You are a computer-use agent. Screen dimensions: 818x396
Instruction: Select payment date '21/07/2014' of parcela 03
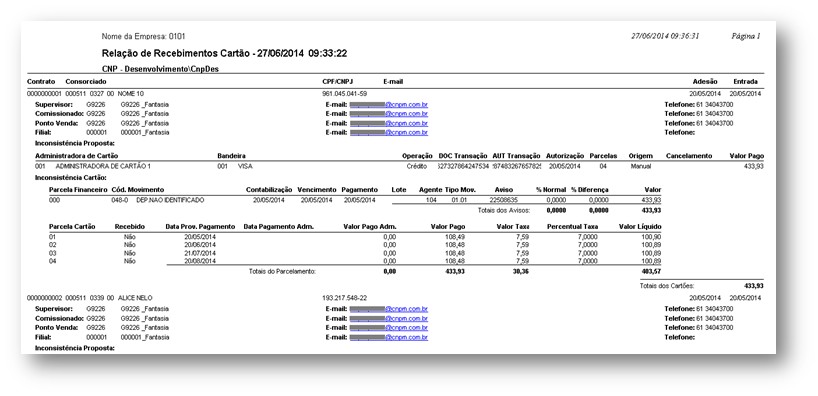(x=200, y=253)
